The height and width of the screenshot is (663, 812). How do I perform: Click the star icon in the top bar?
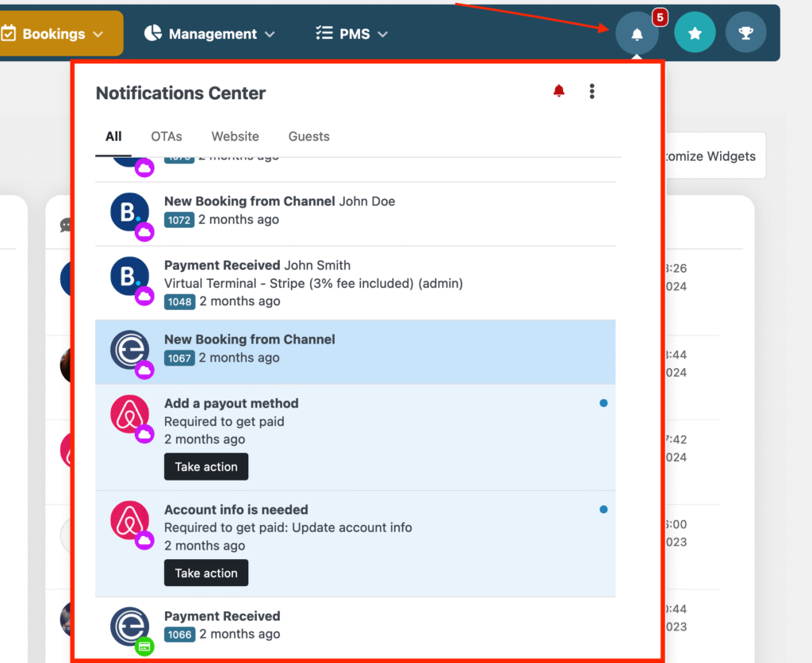click(695, 33)
